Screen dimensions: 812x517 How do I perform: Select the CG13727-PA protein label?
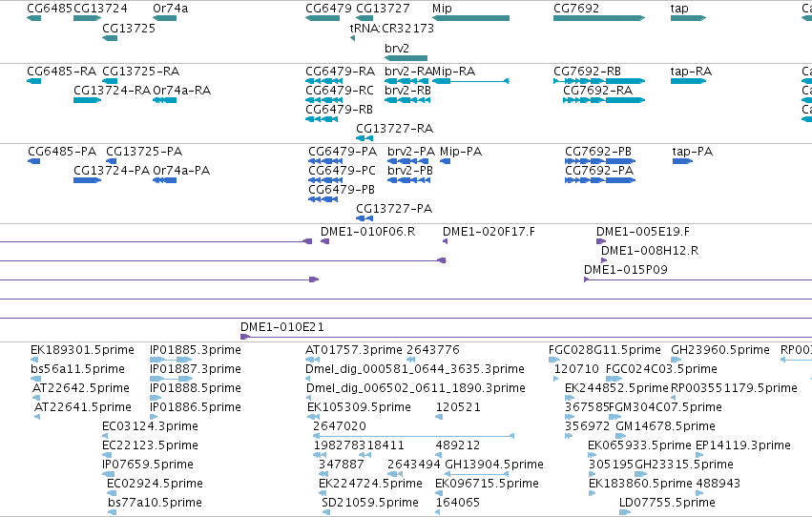tap(394, 209)
